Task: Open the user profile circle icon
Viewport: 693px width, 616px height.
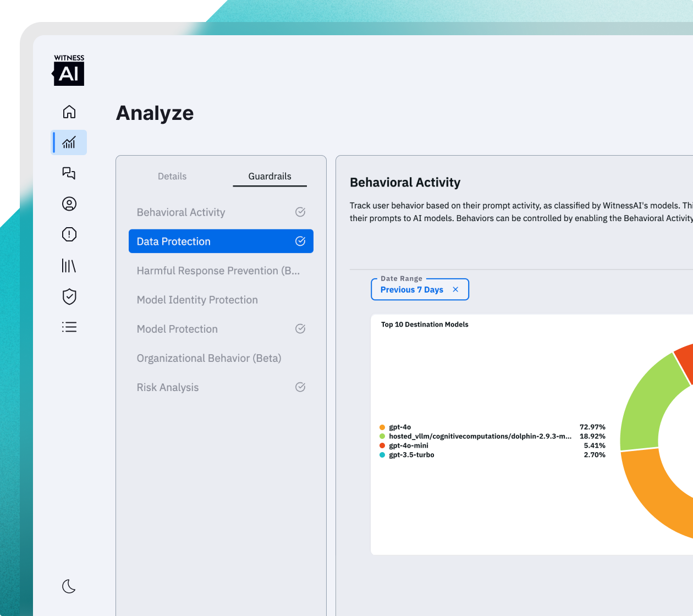Action: point(69,204)
